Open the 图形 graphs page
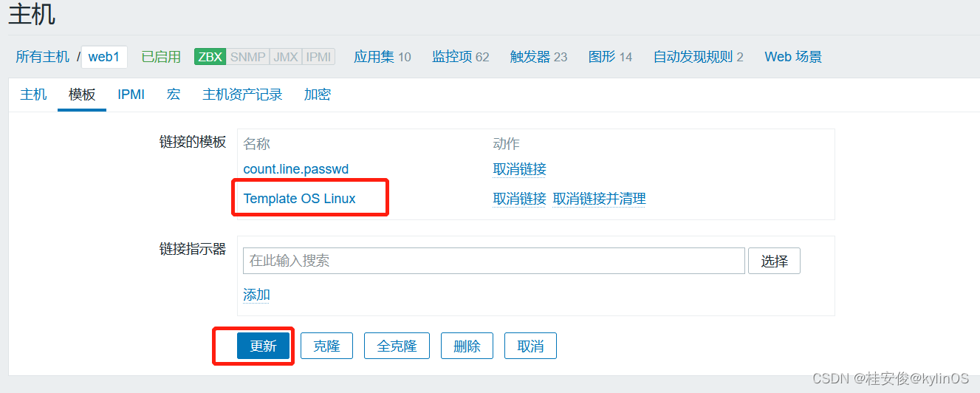The image size is (980, 393). pyautogui.click(x=610, y=57)
